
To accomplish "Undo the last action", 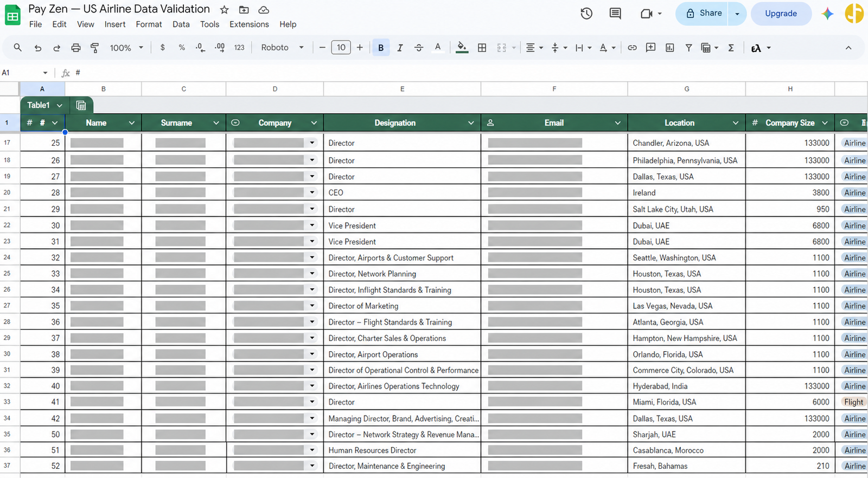I will point(37,48).
